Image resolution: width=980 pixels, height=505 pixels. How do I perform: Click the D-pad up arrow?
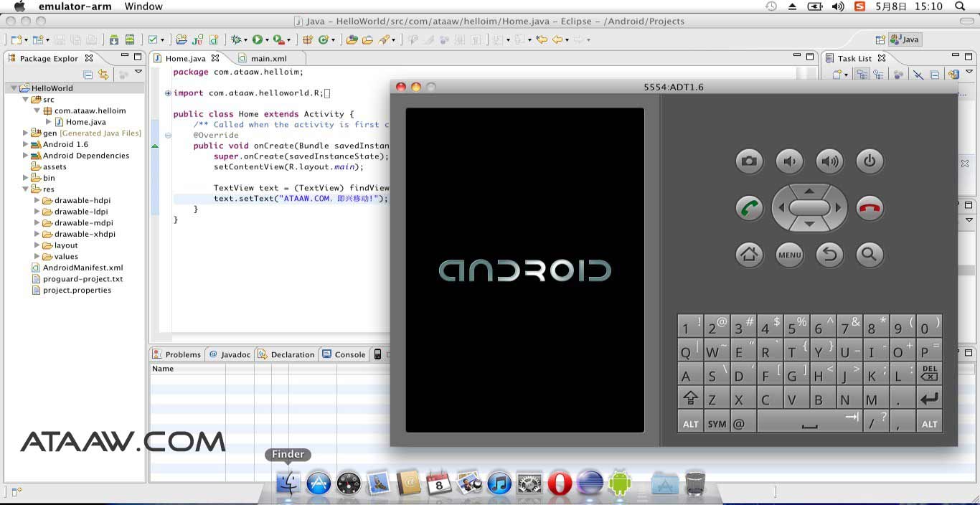pos(809,191)
